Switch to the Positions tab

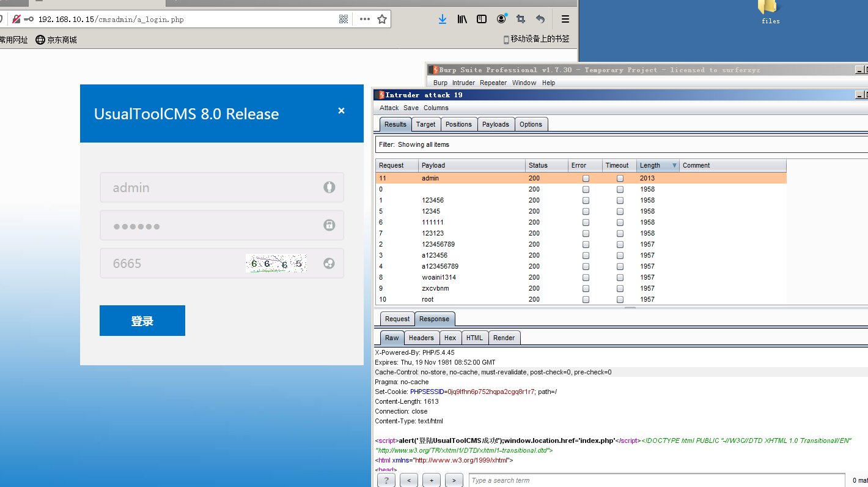[458, 124]
